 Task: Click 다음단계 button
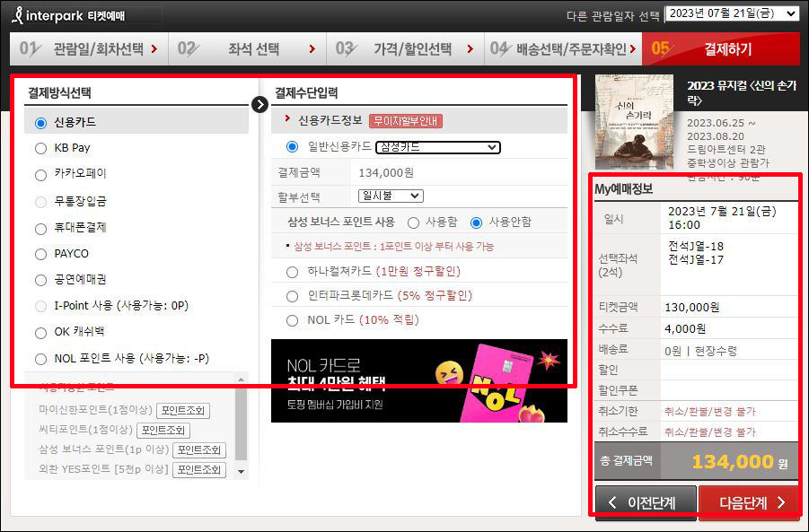click(749, 502)
